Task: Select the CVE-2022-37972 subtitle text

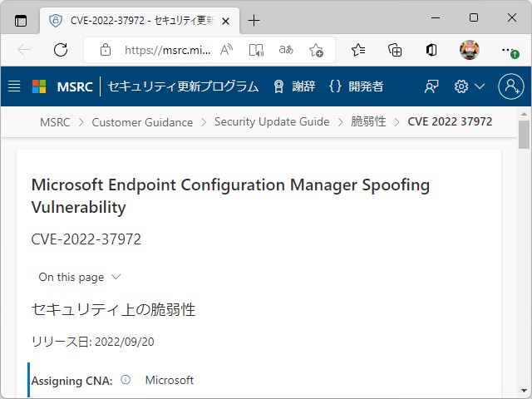Action: pyautogui.click(x=86, y=239)
